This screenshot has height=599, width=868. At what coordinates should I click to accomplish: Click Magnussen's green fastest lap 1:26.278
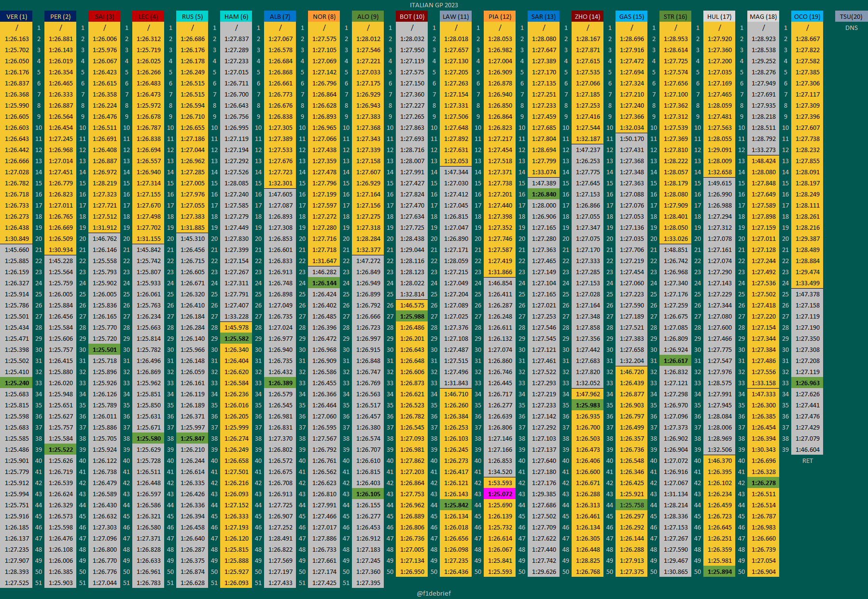[x=764, y=483]
